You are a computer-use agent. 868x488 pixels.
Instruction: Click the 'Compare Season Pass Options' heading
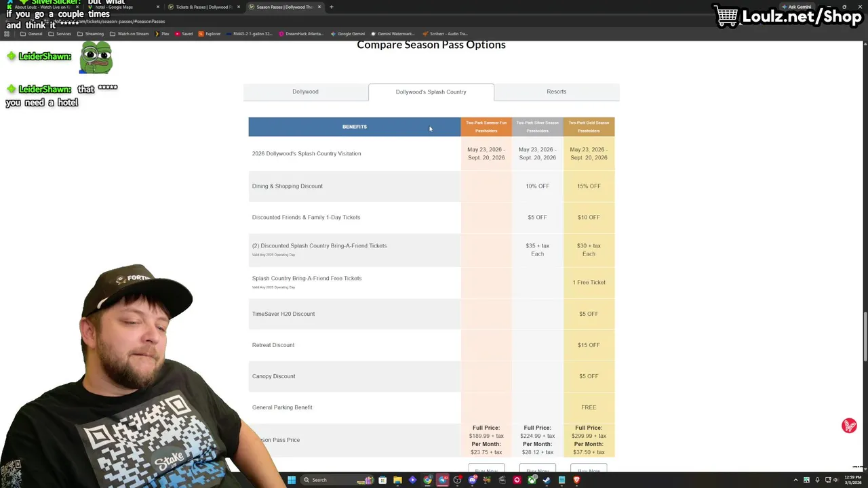[x=431, y=45]
